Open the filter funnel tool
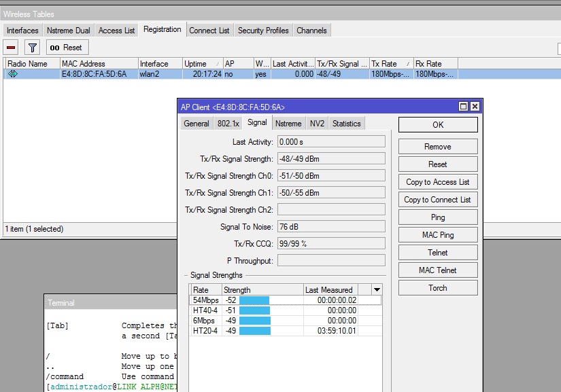The height and width of the screenshot is (392, 561). coord(32,48)
